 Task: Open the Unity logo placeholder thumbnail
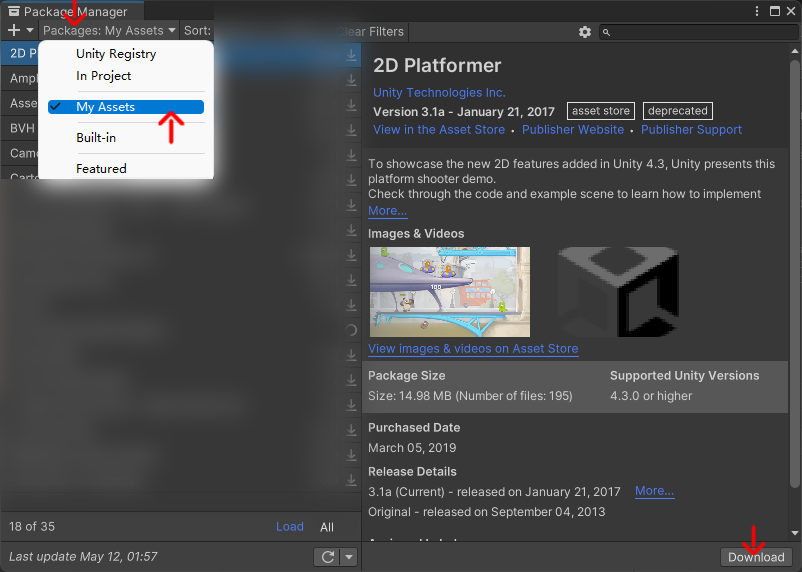tap(618, 292)
